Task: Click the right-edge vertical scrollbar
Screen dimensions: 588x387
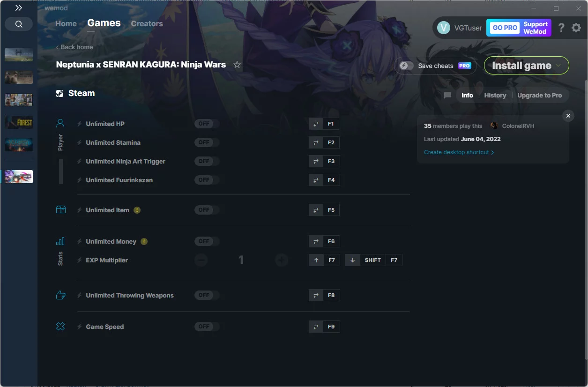Action: pyautogui.click(x=586, y=220)
